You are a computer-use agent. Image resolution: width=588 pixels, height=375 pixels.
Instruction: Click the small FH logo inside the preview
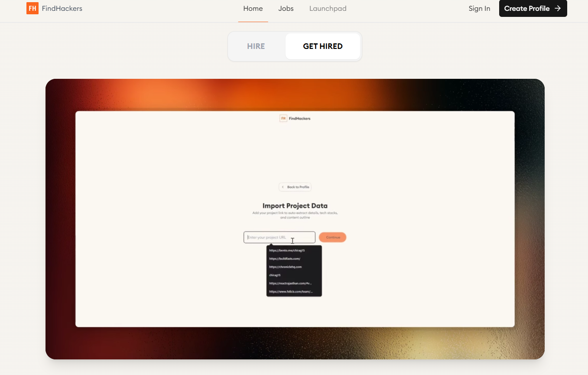click(283, 119)
